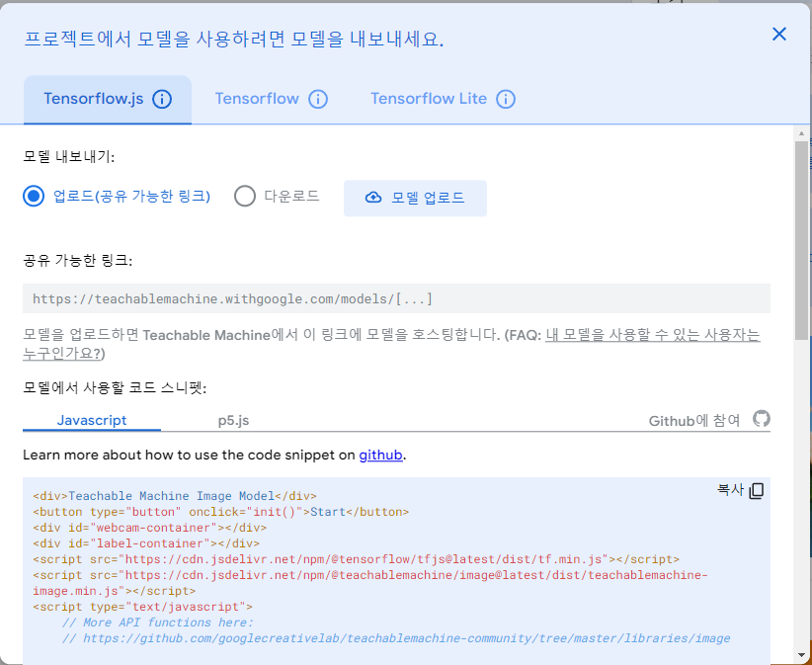The image size is (812, 665).
Task: Click the 복사 copy icon
Action: coord(756,490)
